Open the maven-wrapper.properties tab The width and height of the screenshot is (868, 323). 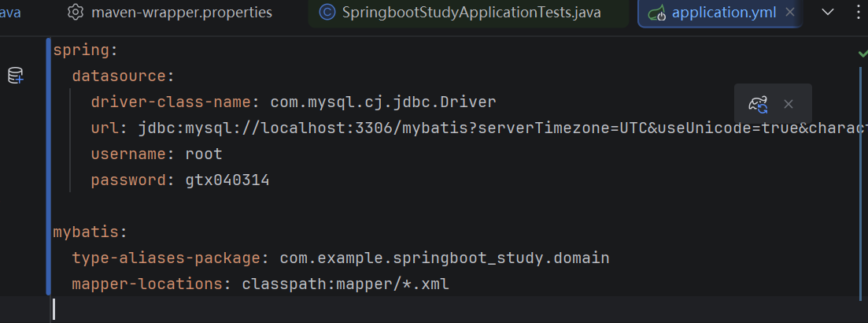click(170, 13)
